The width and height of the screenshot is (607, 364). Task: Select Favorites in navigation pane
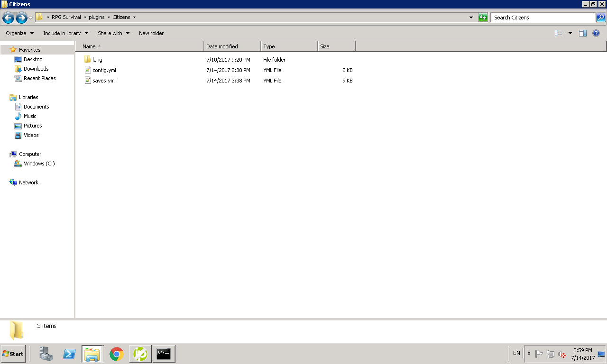[29, 50]
